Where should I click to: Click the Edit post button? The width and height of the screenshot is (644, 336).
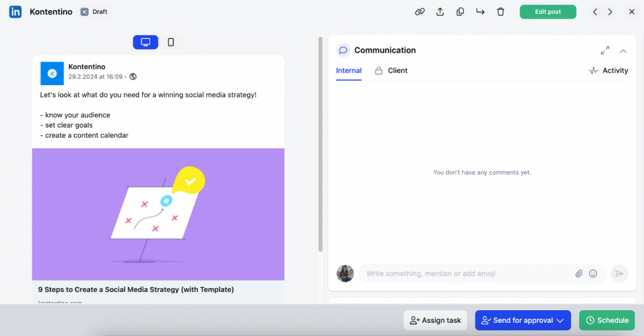click(x=548, y=12)
